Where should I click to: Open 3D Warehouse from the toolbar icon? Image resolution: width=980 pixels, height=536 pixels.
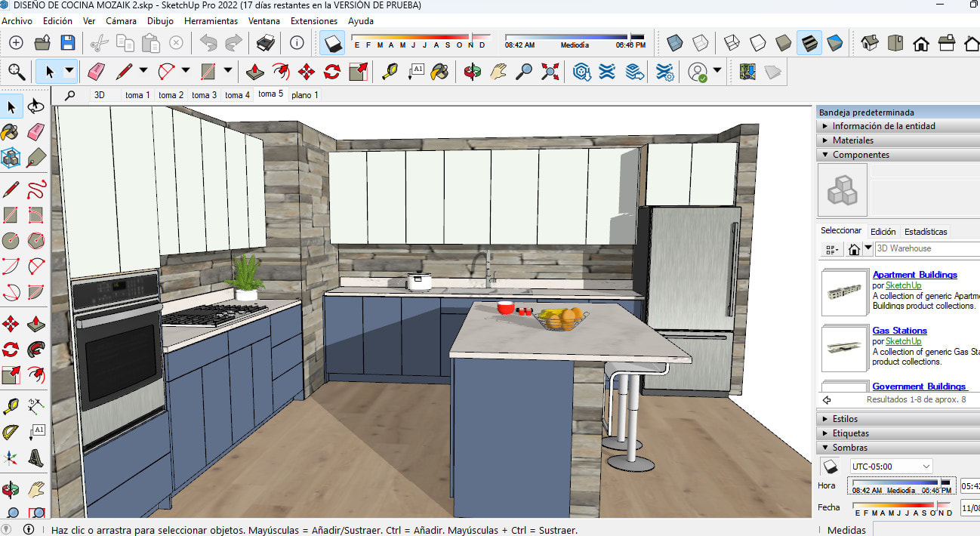click(x=581, y=72)
